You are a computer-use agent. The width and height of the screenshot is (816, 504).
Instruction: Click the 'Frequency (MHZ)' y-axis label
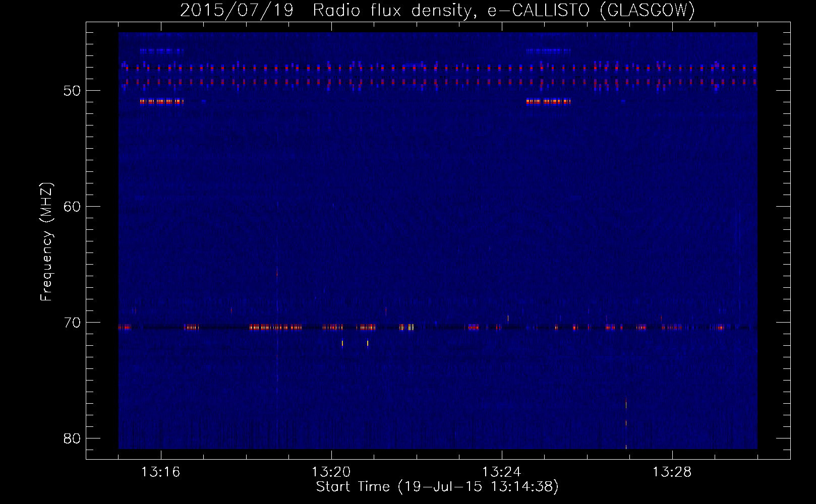coord(46,242)
